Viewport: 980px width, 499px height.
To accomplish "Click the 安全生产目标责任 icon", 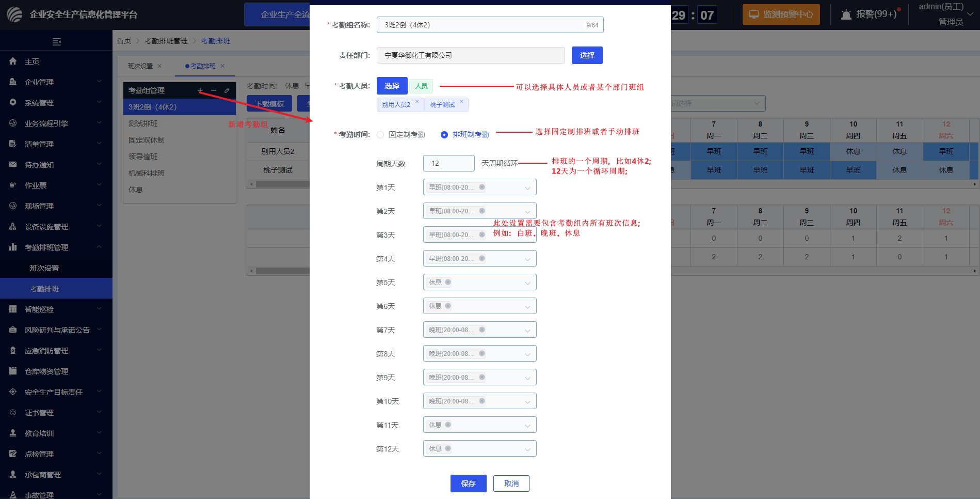I will click(x=13, y=392).
